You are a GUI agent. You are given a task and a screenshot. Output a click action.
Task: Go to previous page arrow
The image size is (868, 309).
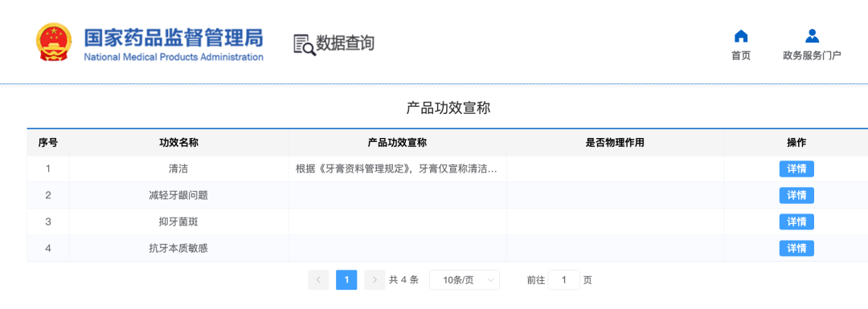click(x=318, y=279)
